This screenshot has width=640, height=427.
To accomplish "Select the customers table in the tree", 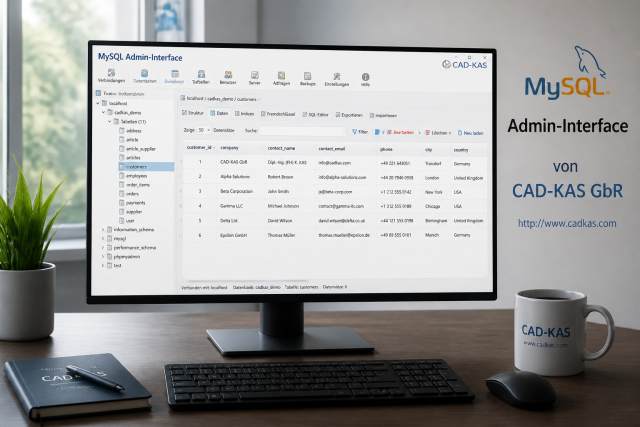I will pyautogui.click(x=146, y=167).
